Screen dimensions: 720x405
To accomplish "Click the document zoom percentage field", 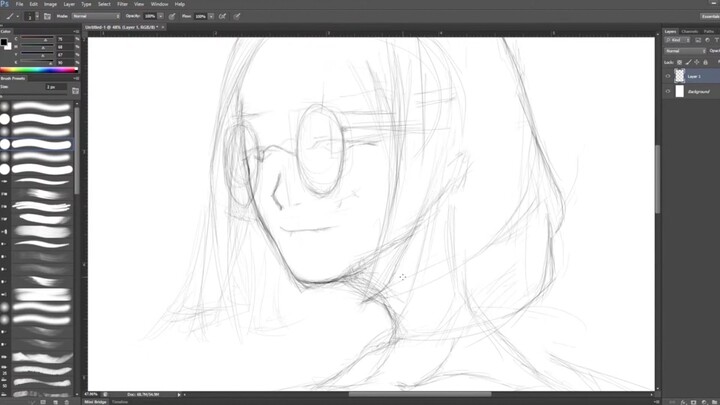I will point(91,394).
